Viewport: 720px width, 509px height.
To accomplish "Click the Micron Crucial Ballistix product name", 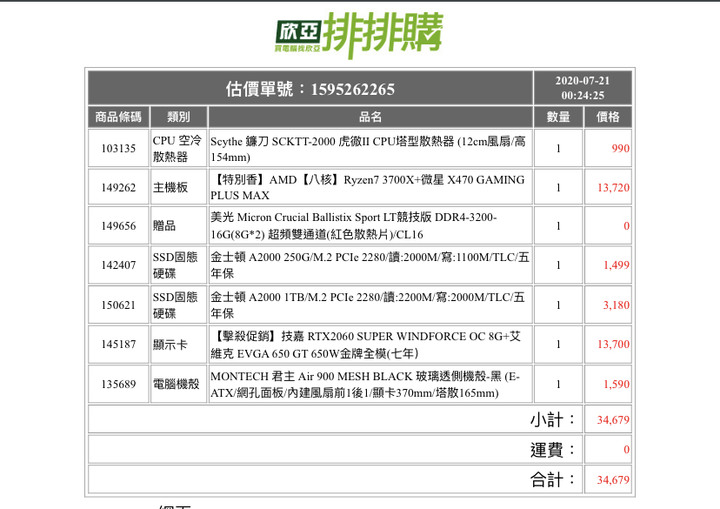I will [354, 226].
